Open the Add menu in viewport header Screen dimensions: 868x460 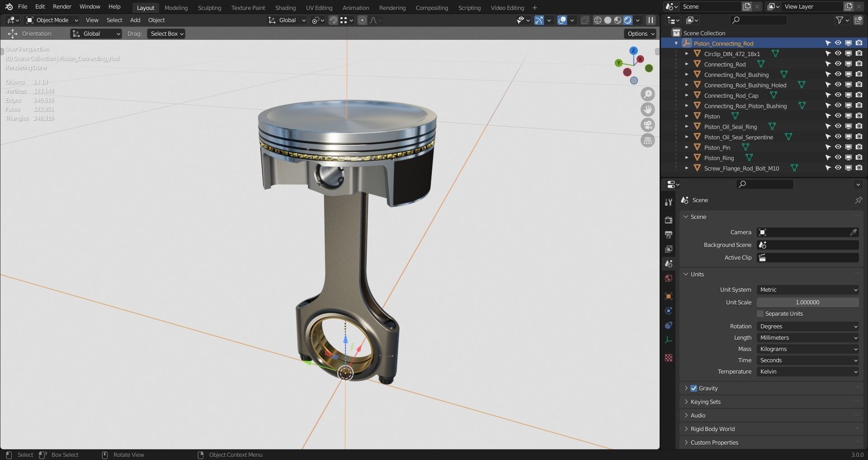135,20
